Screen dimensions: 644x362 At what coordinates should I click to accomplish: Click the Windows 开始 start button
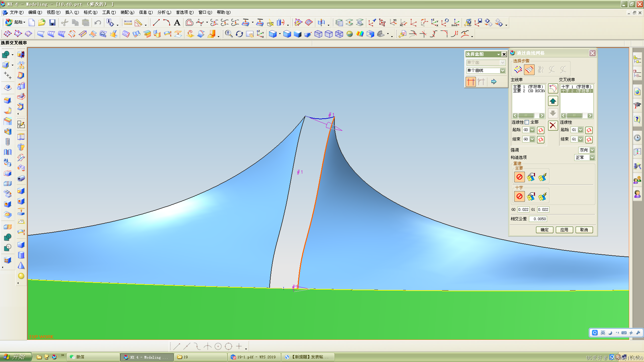coord(16,357)
